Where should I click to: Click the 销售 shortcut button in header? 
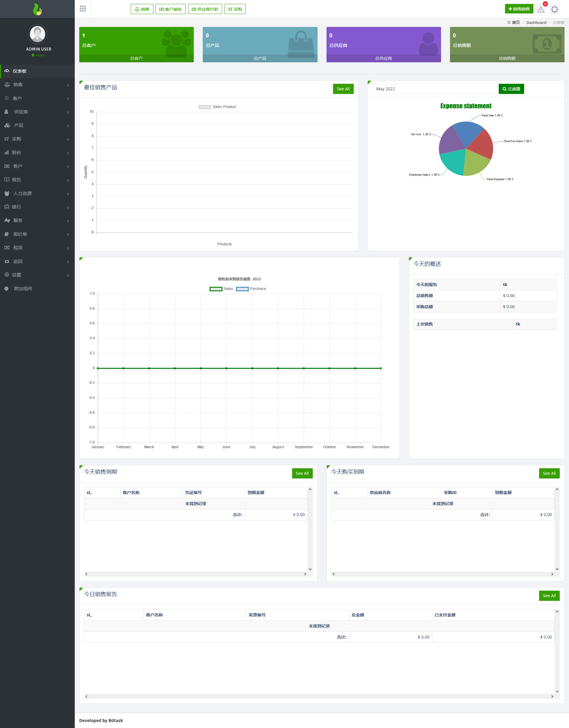[x=142, y=9]
